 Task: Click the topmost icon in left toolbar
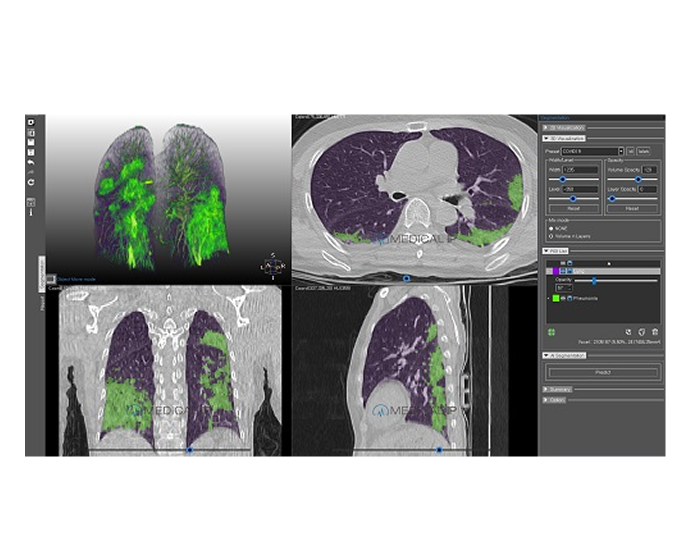32,121
